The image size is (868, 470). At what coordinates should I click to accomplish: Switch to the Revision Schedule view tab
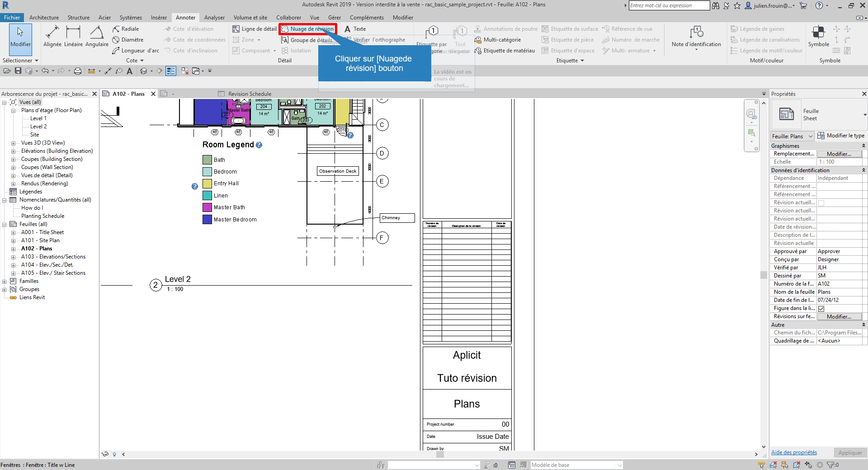(249, 94)
